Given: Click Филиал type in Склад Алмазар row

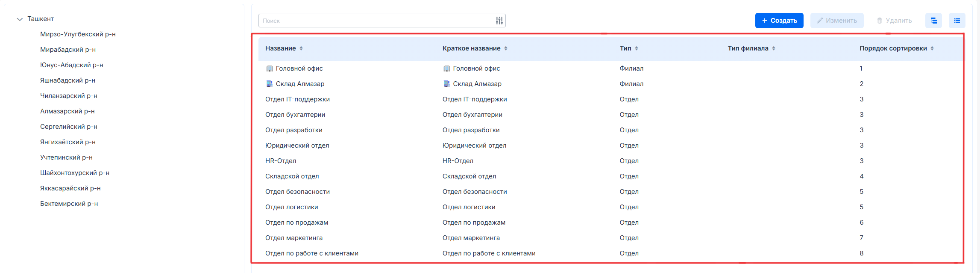Looking at the screenshot, I should tap(631, 84).
